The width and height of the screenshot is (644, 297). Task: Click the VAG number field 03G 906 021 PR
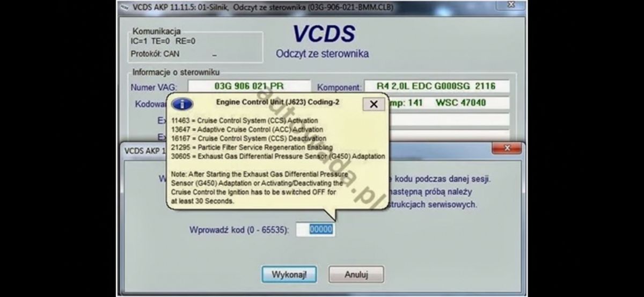coord(250,86)
